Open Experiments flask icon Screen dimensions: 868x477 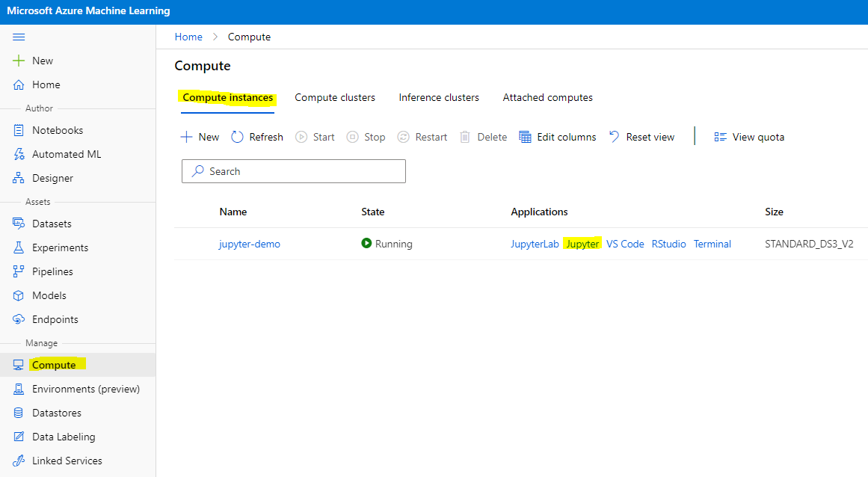coord(19,247)
